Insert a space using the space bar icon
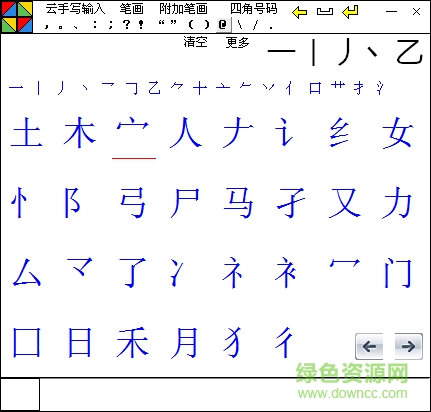 pyautogui.click(x=325, y=12)
